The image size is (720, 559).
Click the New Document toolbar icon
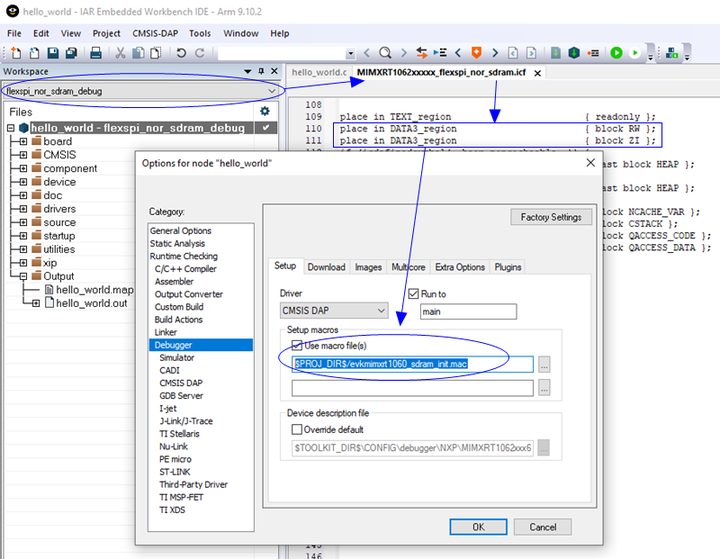(16, 52)
